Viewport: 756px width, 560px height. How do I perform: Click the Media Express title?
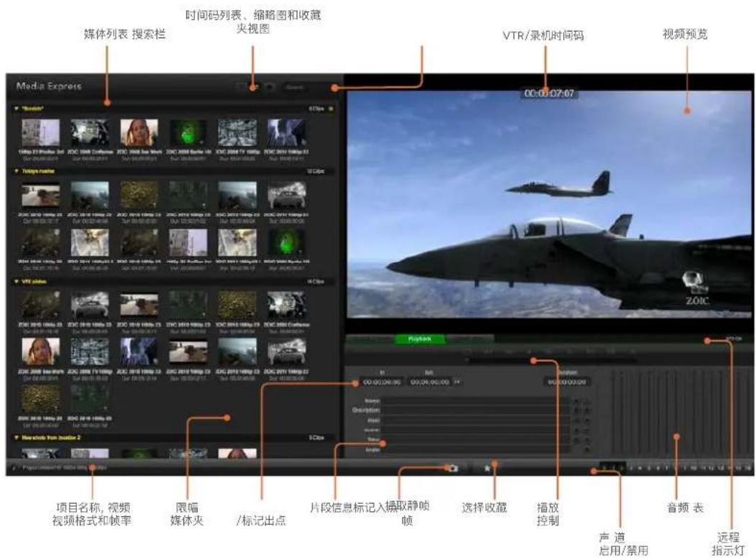pyautogui.click(x=49, y=86)
